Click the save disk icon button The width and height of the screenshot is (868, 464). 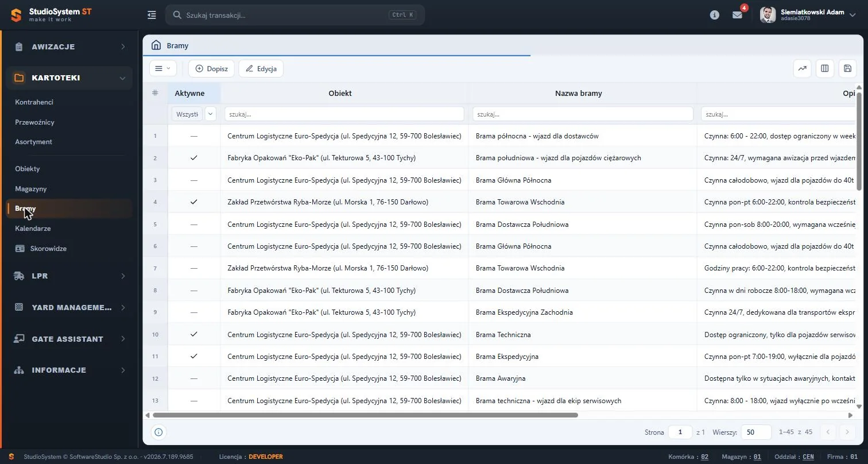pyautogui.click(x=847, y=68)
